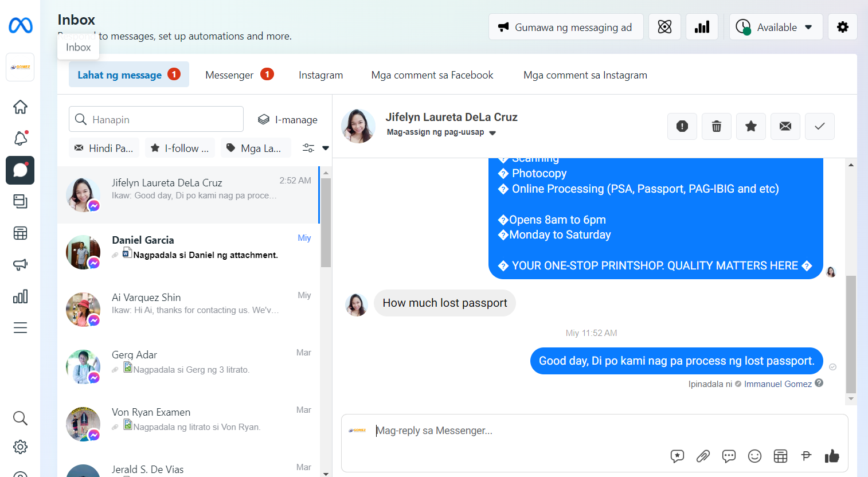Open Jifelyn Laureta DeLa Cruz profile name in header
The image size is (868, 477).
point(452,117)
